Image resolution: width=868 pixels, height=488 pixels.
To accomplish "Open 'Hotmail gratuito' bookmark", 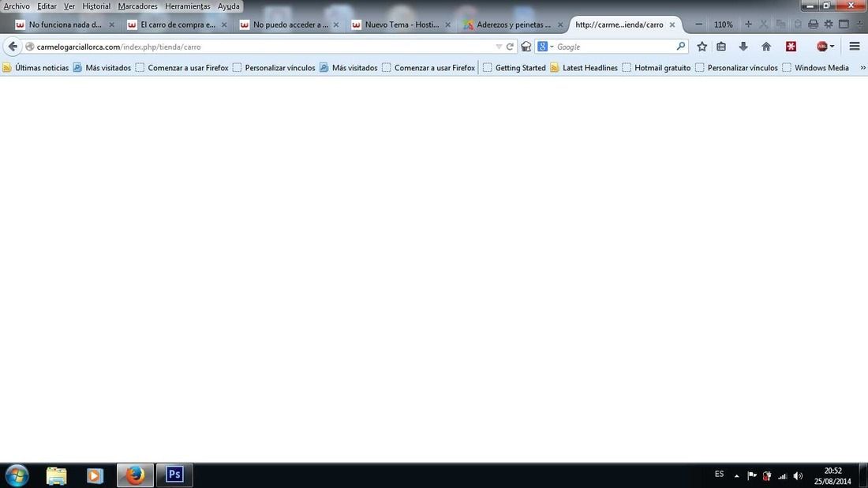I will (x=657, y=68).
